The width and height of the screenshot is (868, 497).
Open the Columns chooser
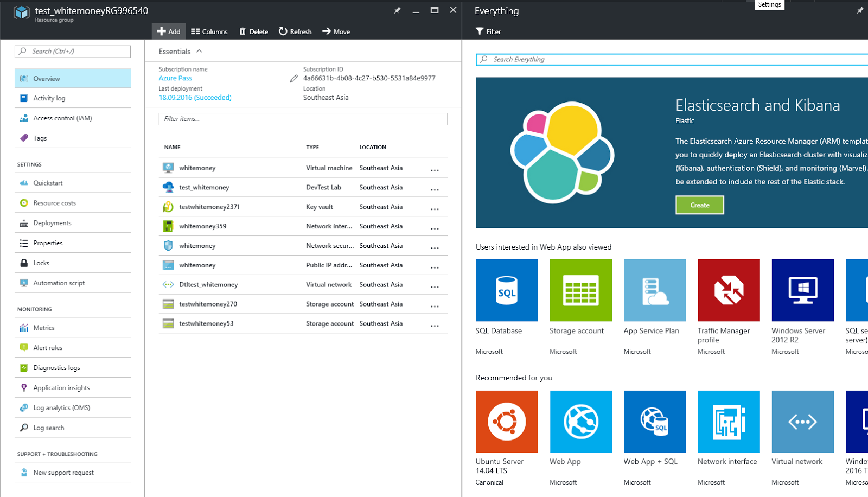[x=209, y=31]
